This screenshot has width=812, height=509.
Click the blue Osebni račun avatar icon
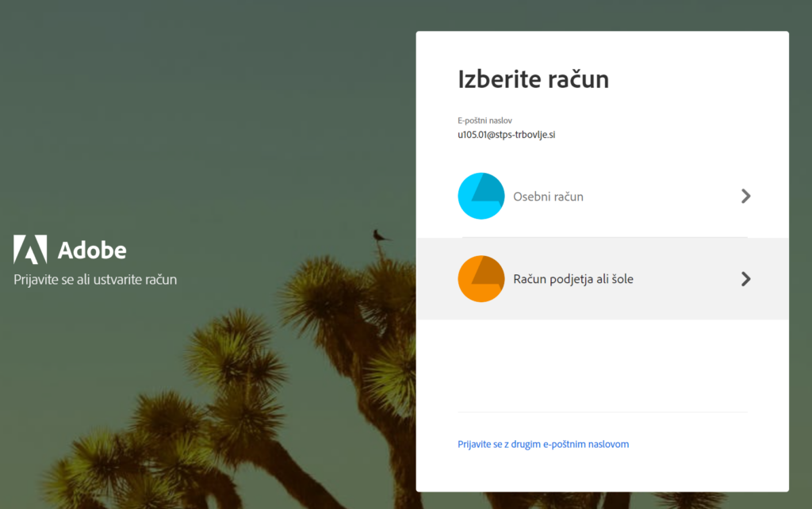[481, 197]
